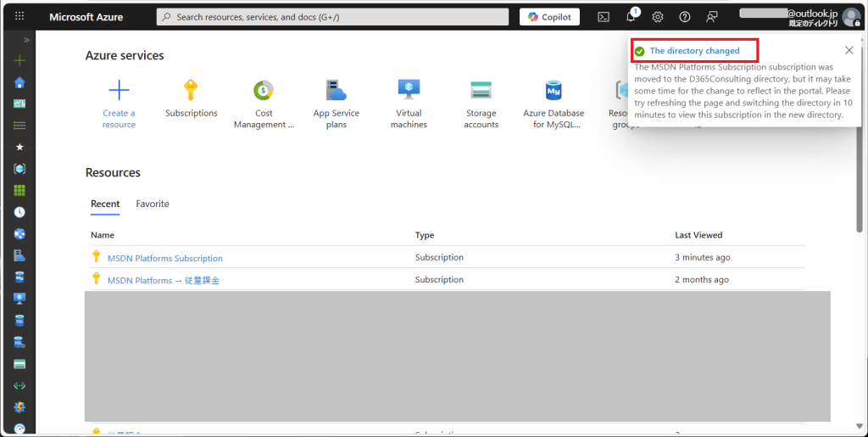Dismiss the directory changed notification
Viewport: 868px width, 437px height.
coord(849,51)
